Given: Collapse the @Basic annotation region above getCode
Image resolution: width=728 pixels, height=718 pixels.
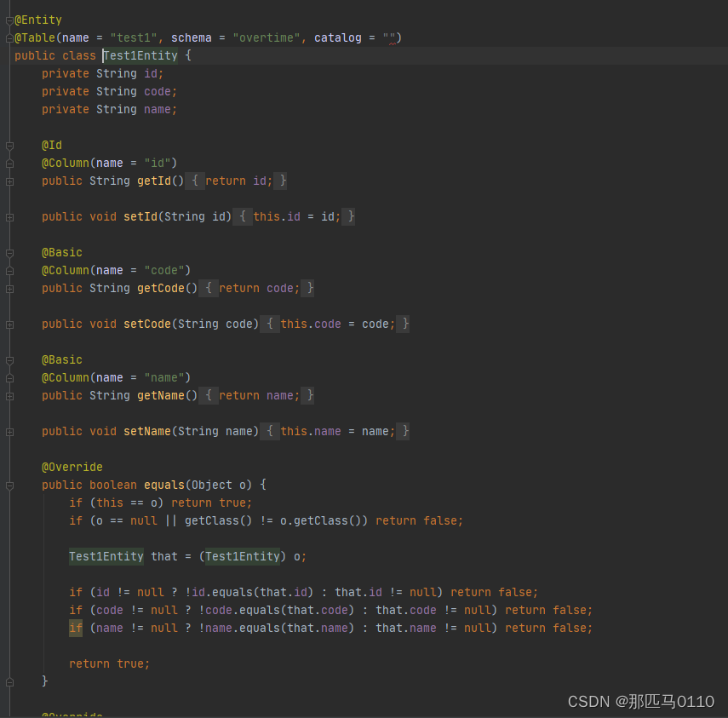Looking at the screenshot, I should 9,252.
